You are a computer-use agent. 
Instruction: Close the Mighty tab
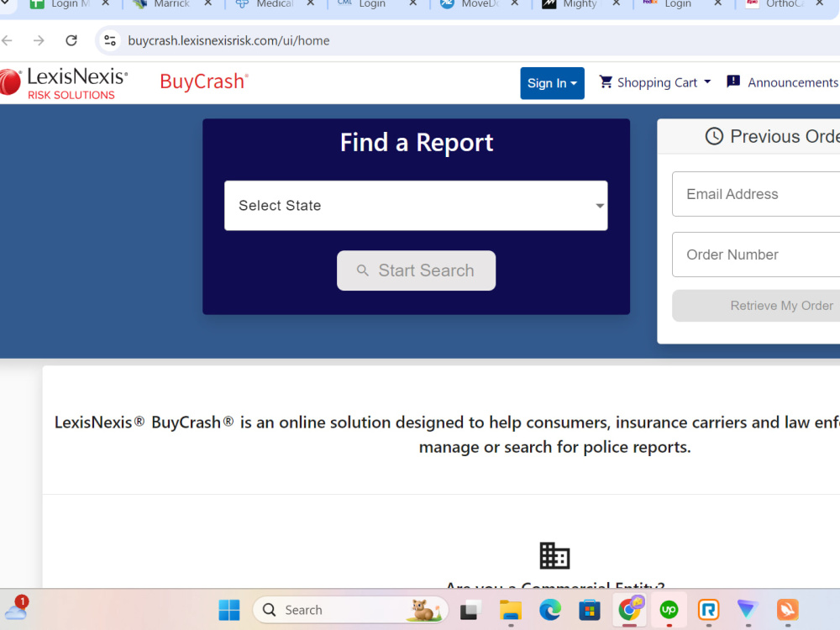616,3
